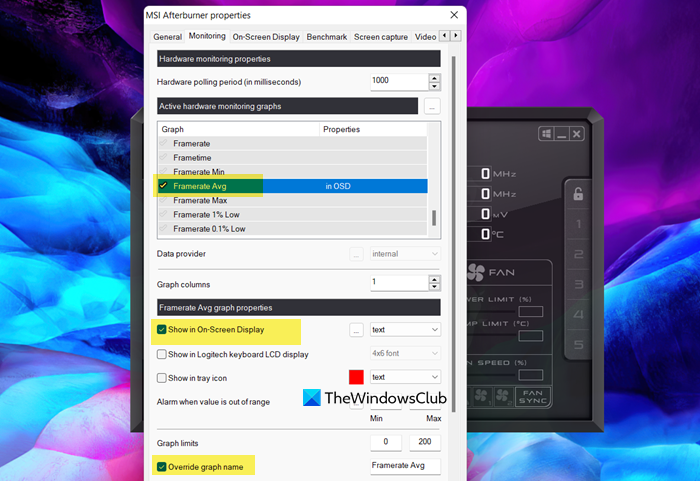
Task: Select profile slot 4 in Afterburner window
Action: pyautogui.click(x=579, y=315)
